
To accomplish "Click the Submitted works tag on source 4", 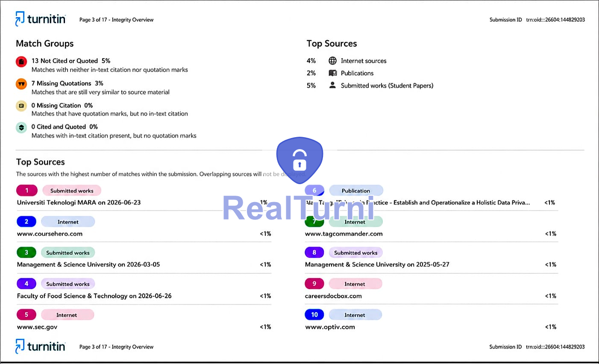I will tap(68, 284).
